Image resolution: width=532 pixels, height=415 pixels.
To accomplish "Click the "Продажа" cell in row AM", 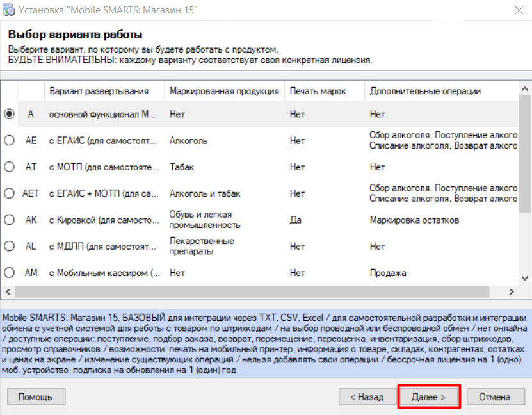I will tap(388, 273).
